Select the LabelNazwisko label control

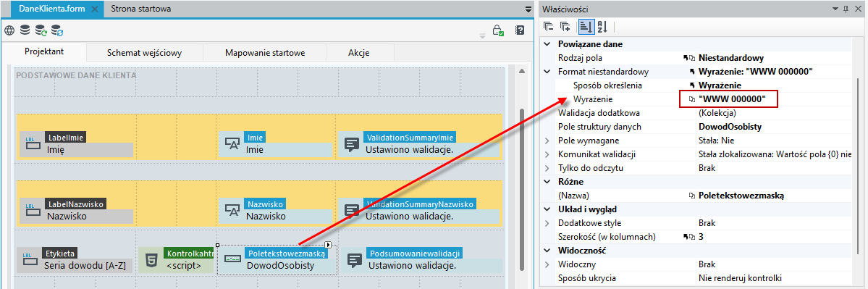click(x=77, y=211)
